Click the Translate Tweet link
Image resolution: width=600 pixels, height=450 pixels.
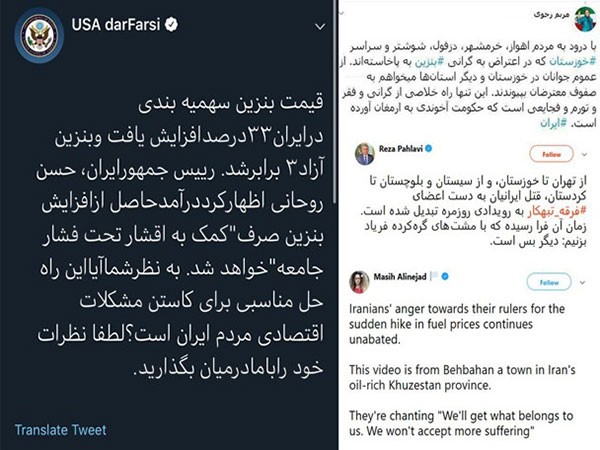tap(60, 430)
